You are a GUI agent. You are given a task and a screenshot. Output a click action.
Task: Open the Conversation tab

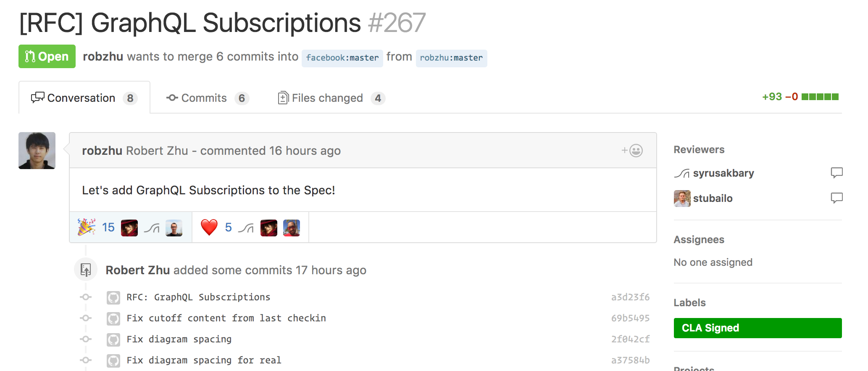tap(84, 98)
